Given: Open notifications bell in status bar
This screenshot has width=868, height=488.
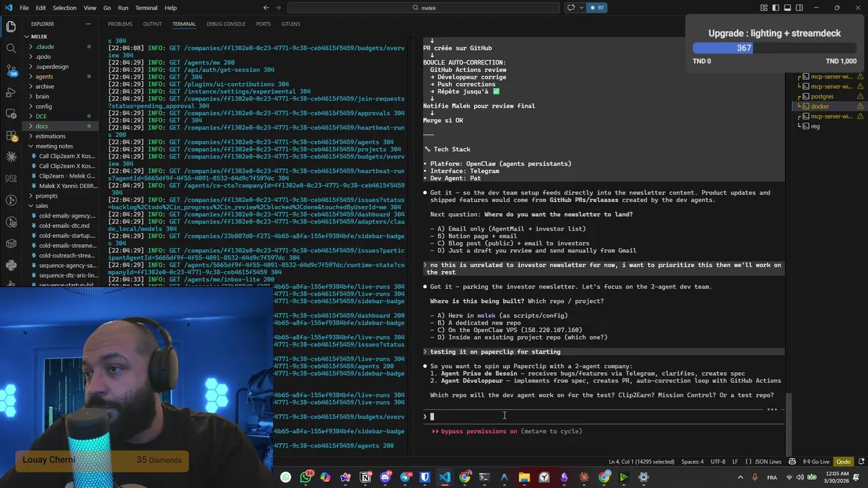Looking at the screenshot, I should click(860, 462).
